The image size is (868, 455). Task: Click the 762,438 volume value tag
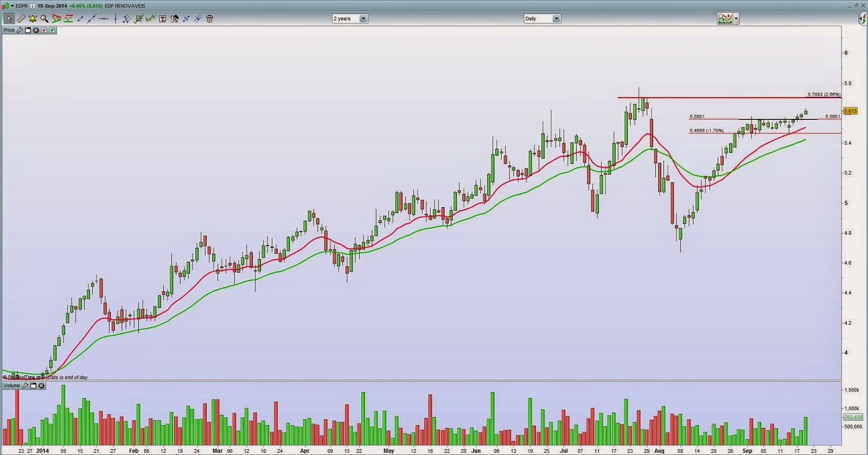click(853, 417)
